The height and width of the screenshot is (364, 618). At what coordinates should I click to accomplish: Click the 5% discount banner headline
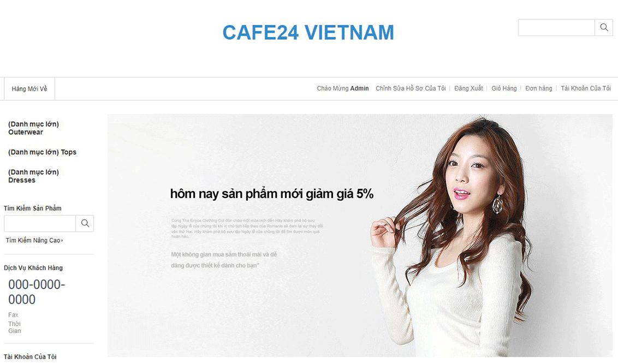(x=271, y=194)
